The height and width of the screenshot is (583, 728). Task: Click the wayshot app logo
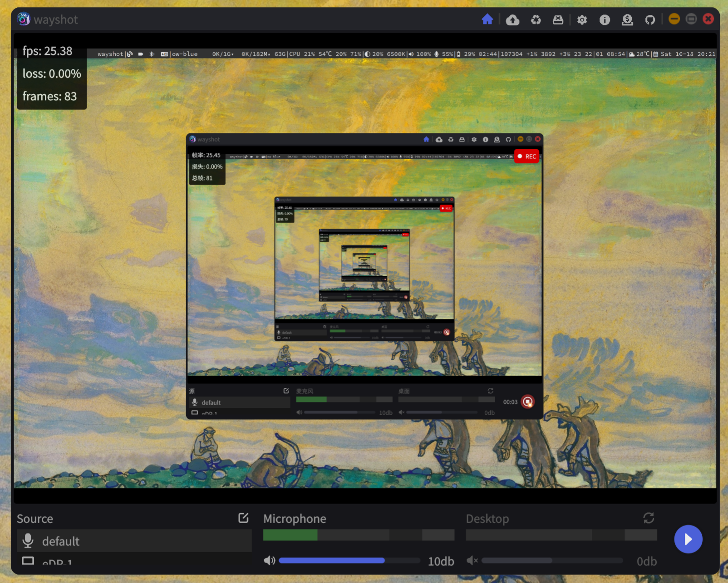pyautogui.click(x=23, y=19)
